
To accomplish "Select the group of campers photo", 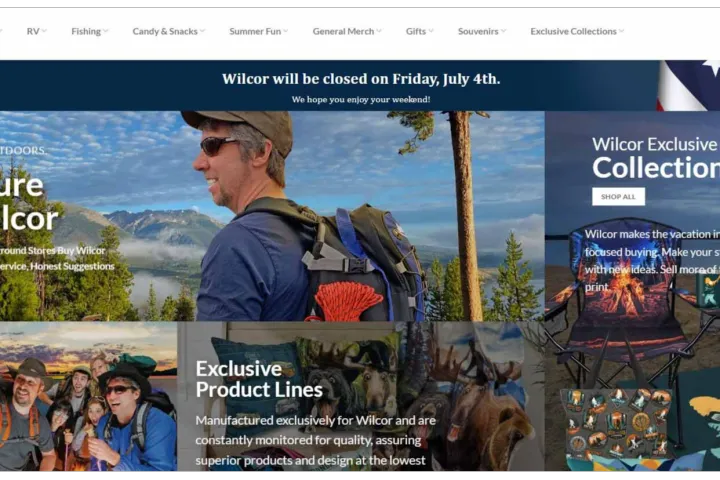I will coord(88,396).
